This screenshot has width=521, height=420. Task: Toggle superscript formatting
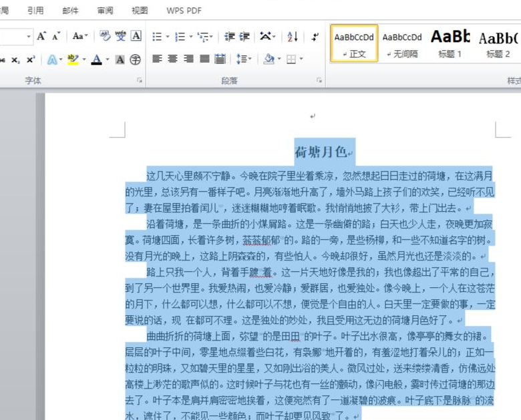(x=31, y=60)
